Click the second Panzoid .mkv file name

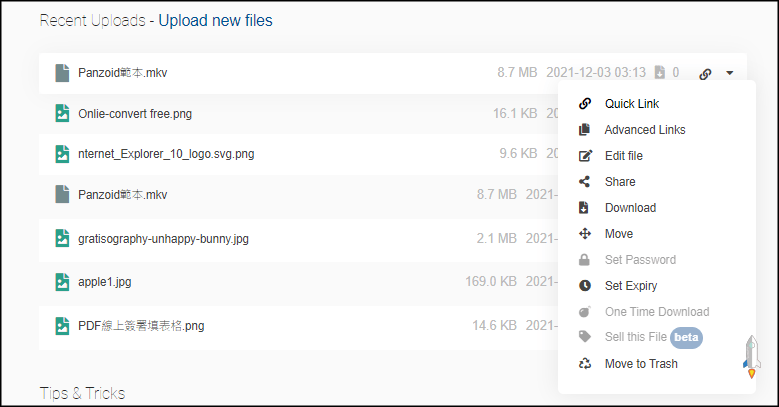(x=120, y=195)
